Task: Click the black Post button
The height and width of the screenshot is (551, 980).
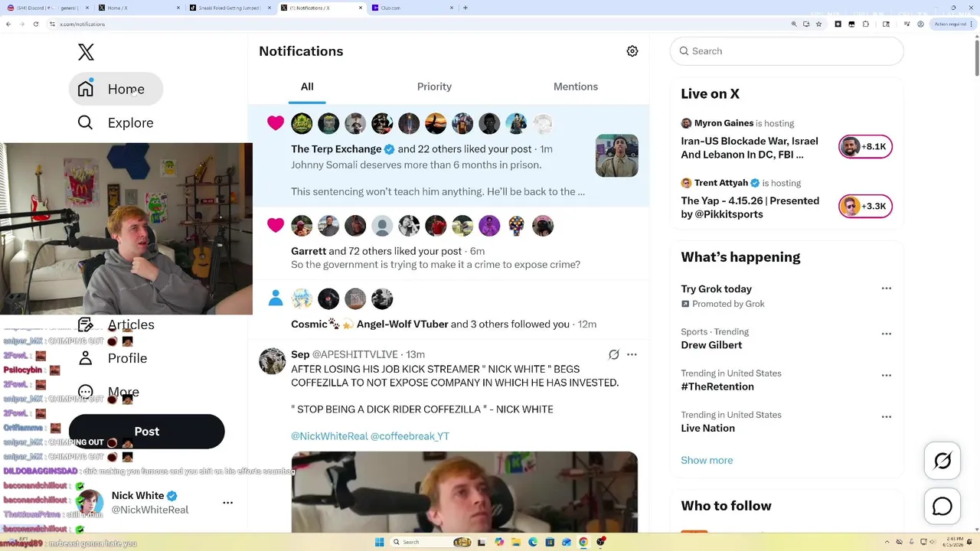Action: tap(147, 432)
